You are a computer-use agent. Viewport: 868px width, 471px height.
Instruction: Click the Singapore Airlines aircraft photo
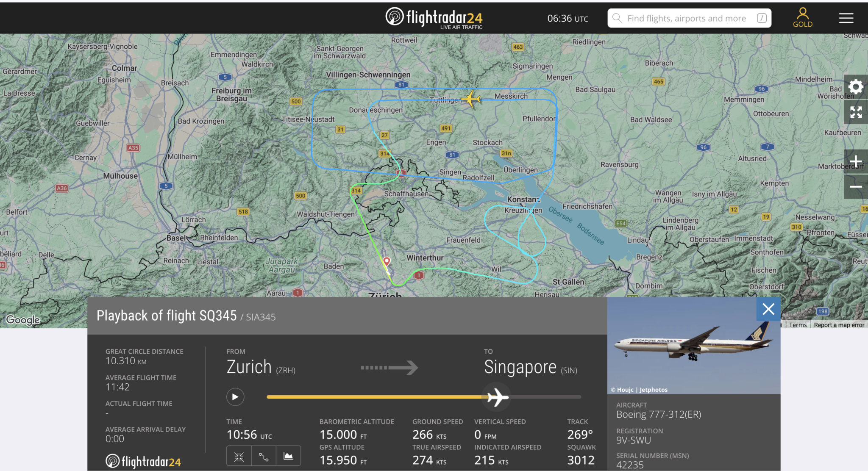[694, 345]
